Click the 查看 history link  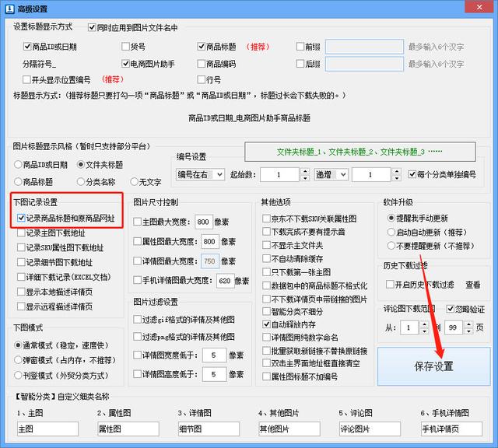(472, 285)
